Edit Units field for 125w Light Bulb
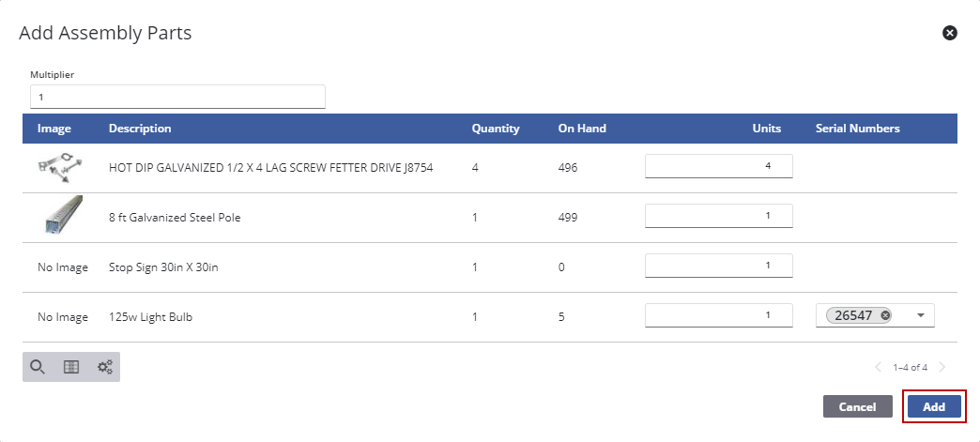This screenshot has height=442, width=980. click(x=719, y=316)
